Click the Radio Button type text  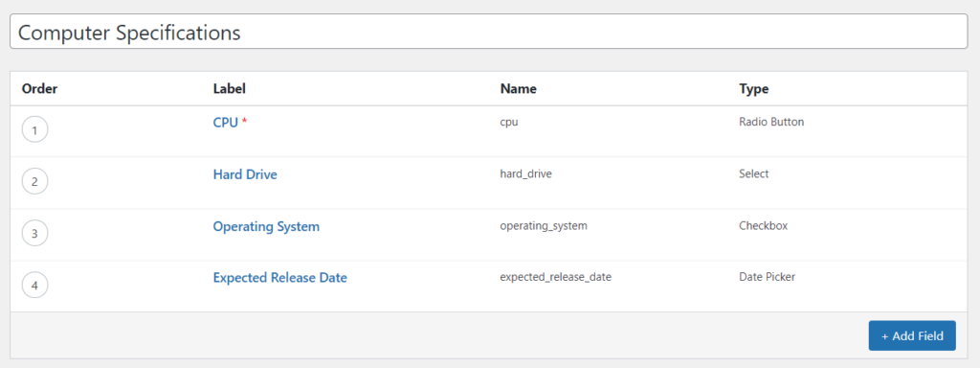click(771, 122)
